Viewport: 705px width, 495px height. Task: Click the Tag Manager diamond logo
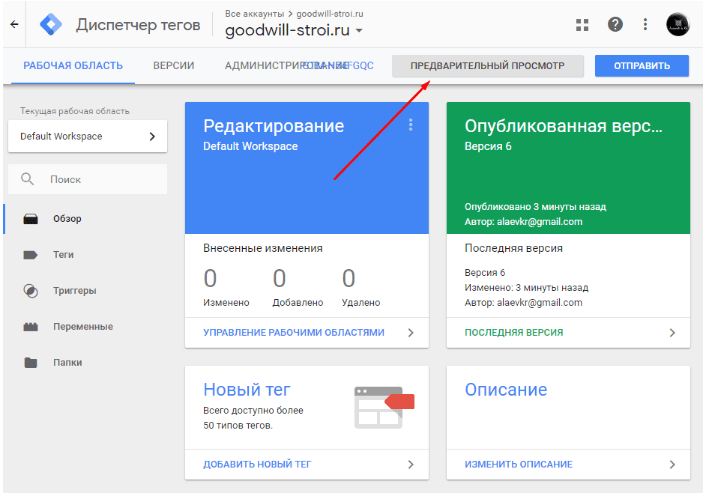pyautogui.click(x=51, y=24)
